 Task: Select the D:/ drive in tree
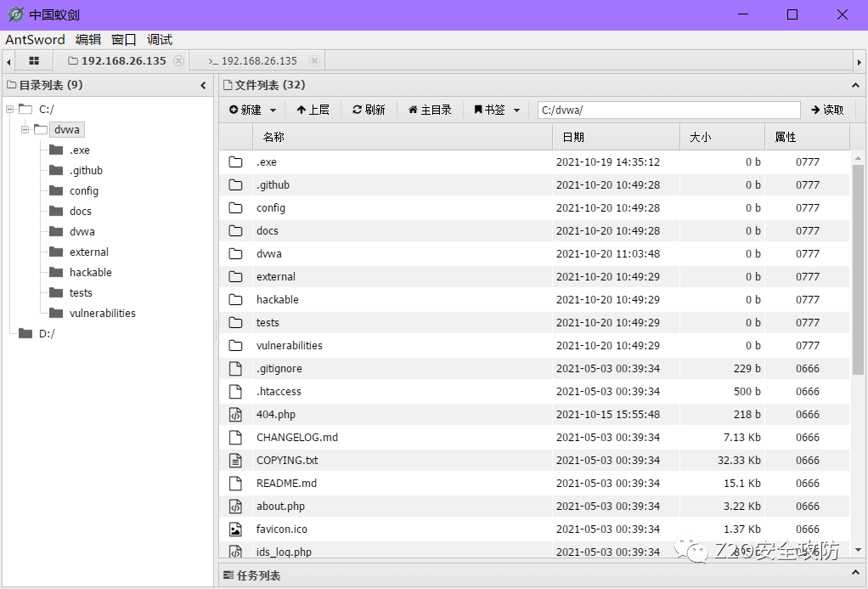pyautogui.click(x=47, y=333)
